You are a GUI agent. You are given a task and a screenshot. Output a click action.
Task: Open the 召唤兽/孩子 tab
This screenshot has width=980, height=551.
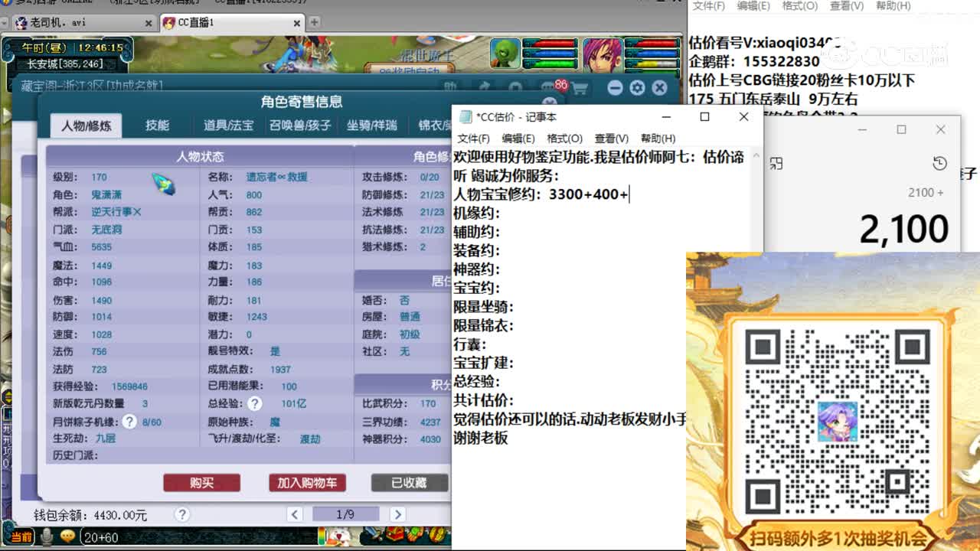[x=300, y=126]
